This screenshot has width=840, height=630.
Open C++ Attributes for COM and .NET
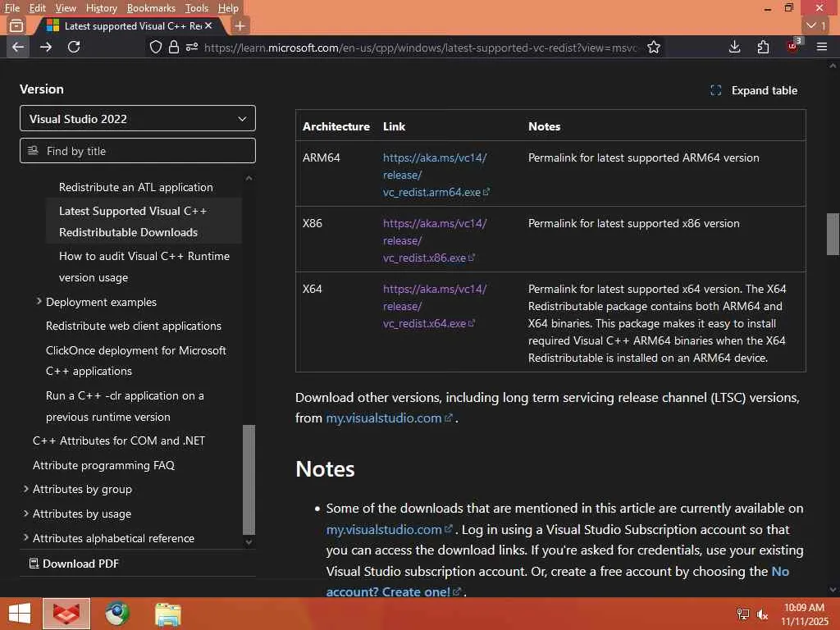pyautogui.click(x=119, y=441)
